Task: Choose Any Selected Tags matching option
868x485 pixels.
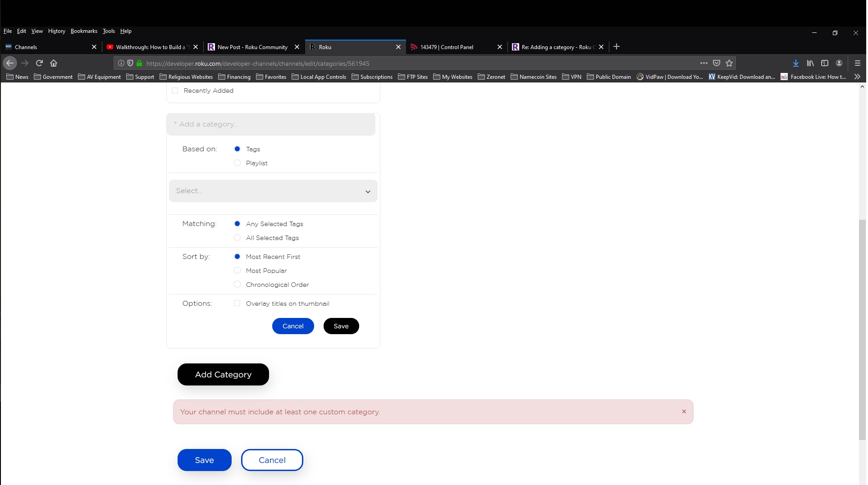Action: [237, 223]
